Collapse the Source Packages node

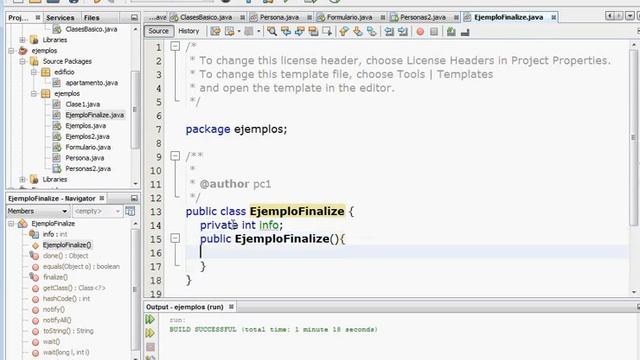[x=22, y=62]
